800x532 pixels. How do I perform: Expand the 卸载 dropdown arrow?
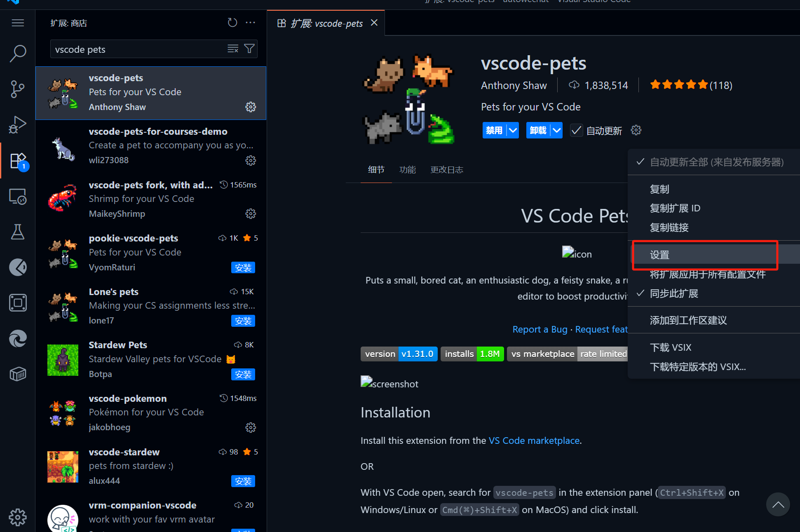[x=556, y=131]
